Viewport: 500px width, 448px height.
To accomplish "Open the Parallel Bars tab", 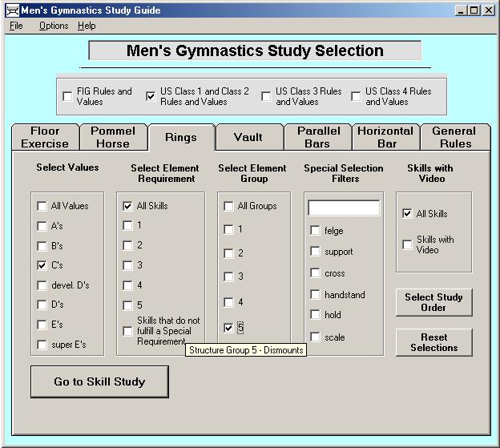I will pos(317,137).
